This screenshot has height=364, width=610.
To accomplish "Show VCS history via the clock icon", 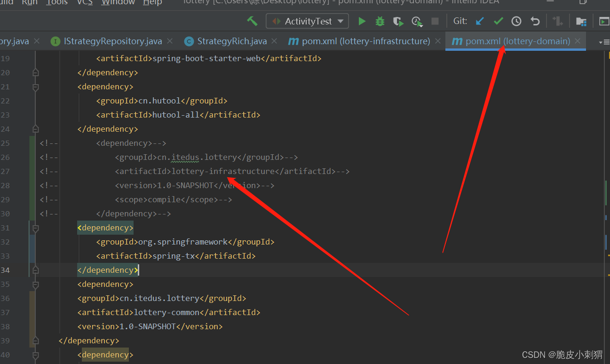I will (516, 21).
